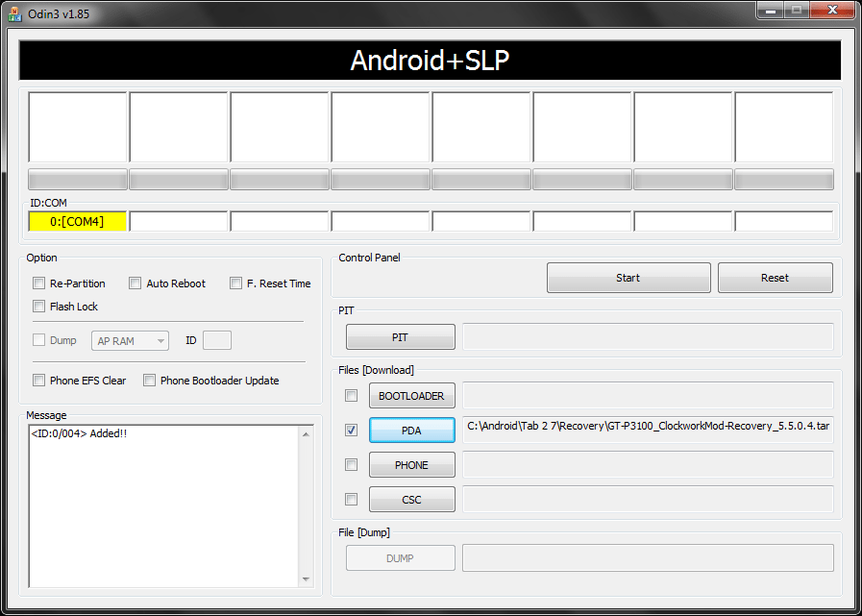
Task: Check the BOOTLOADER file checkbox
Action: [x=351, y=395]
